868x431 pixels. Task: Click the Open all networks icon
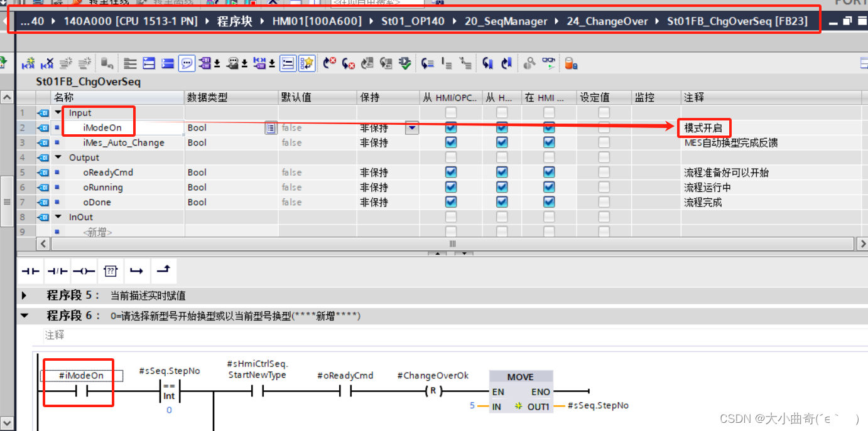pos(149,63)
